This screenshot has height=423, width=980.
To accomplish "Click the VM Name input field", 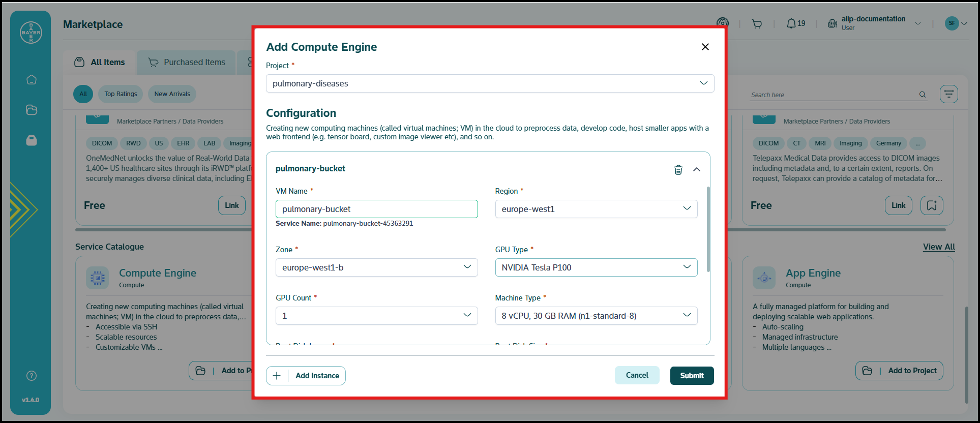I will (376, 209).
